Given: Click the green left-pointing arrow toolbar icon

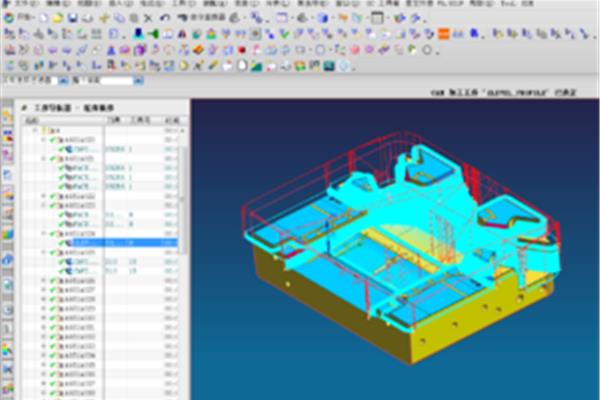Looking at the screenshot, I should (153, 34).
